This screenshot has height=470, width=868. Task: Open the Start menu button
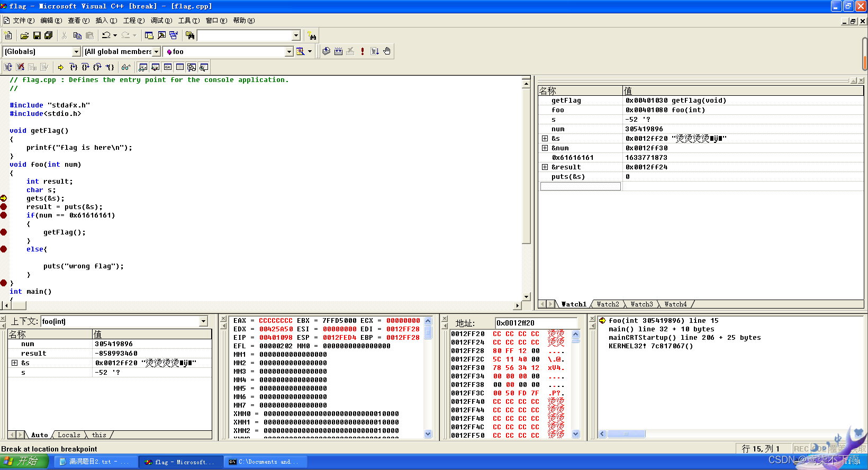click(x=24, y=462)
